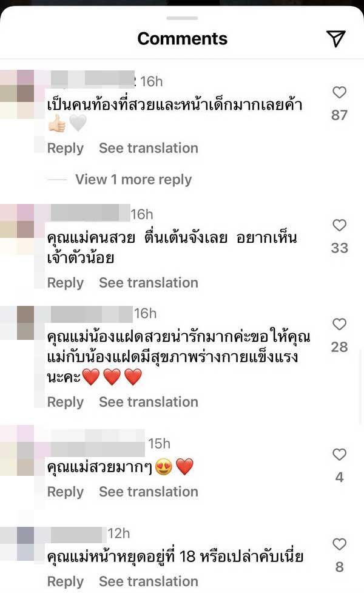364x593 pixels.
Task: Share comments via the paper plane icon
Action: point(335,38)
